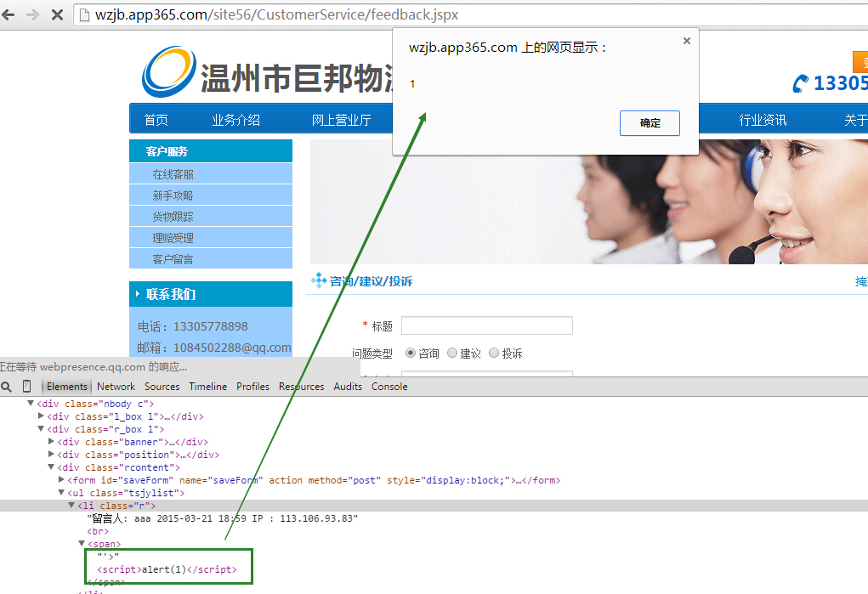The width and height of the screenshot is (868, 594).
Task: Collapse the span node in DOM tree
Action: (82, 543)
